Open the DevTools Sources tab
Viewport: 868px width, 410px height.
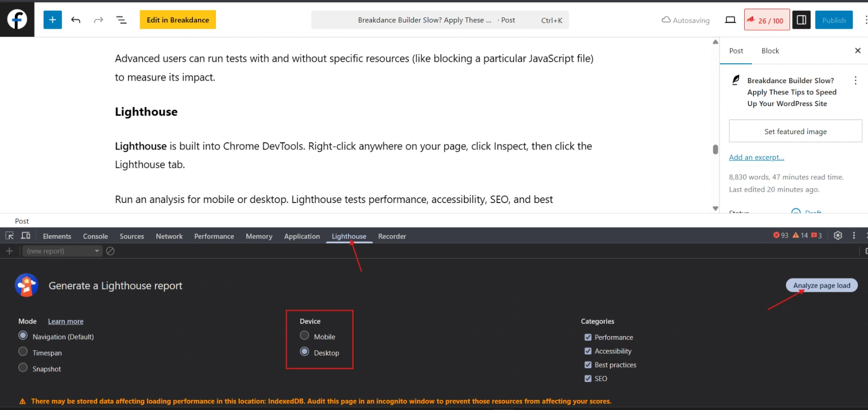[132, 236]
